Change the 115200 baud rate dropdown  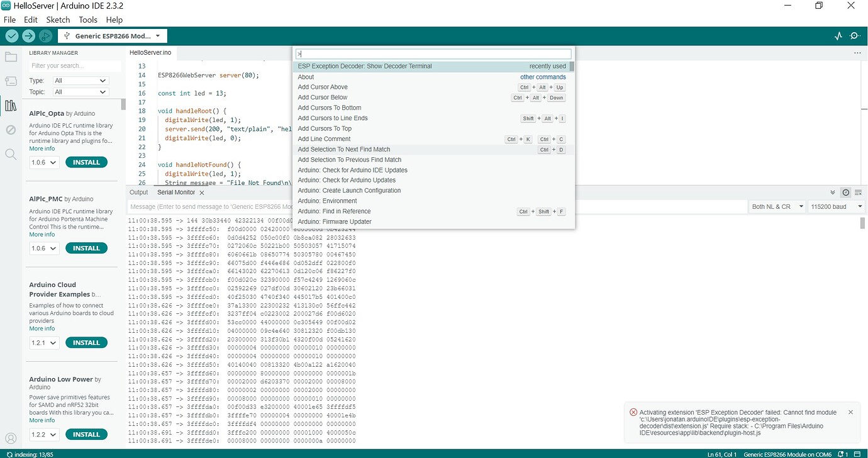(x=837, y=206)
